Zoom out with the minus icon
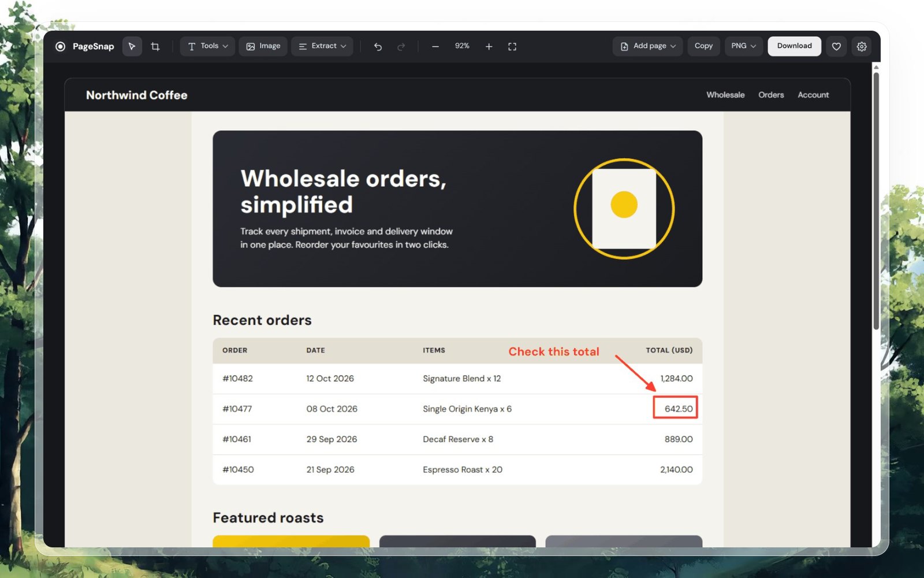Viewport: 924px width, 578px height. [x=435, y=46]
